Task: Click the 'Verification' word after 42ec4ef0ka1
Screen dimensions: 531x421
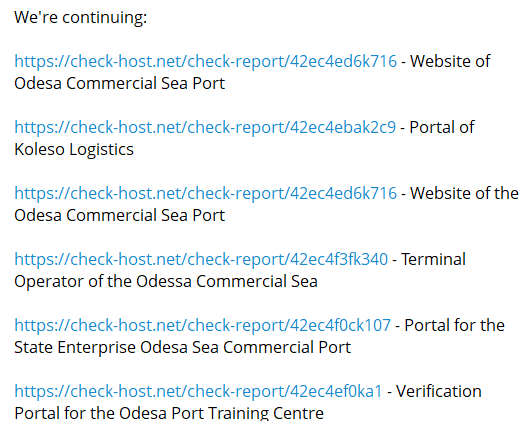Action: (439, 392)
